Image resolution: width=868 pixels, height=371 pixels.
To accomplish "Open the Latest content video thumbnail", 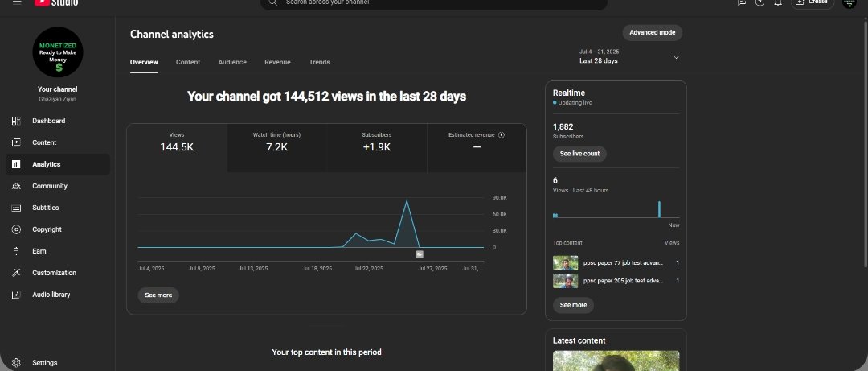I will tap(616, 361).
